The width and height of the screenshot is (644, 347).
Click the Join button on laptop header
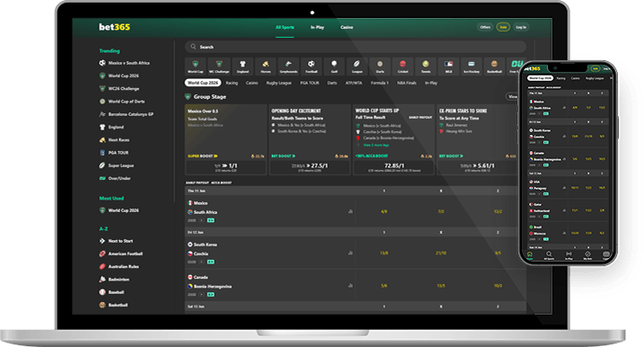pos(503,27)
